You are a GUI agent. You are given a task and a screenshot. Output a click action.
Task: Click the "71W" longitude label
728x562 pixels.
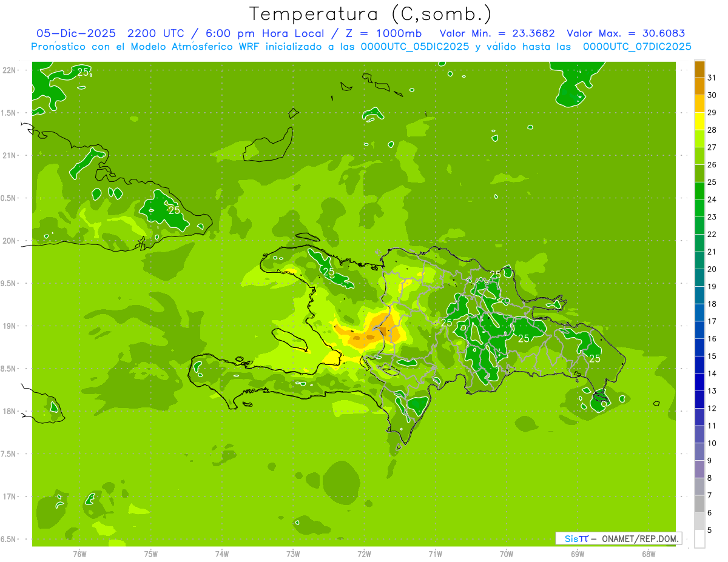point(435,554)
